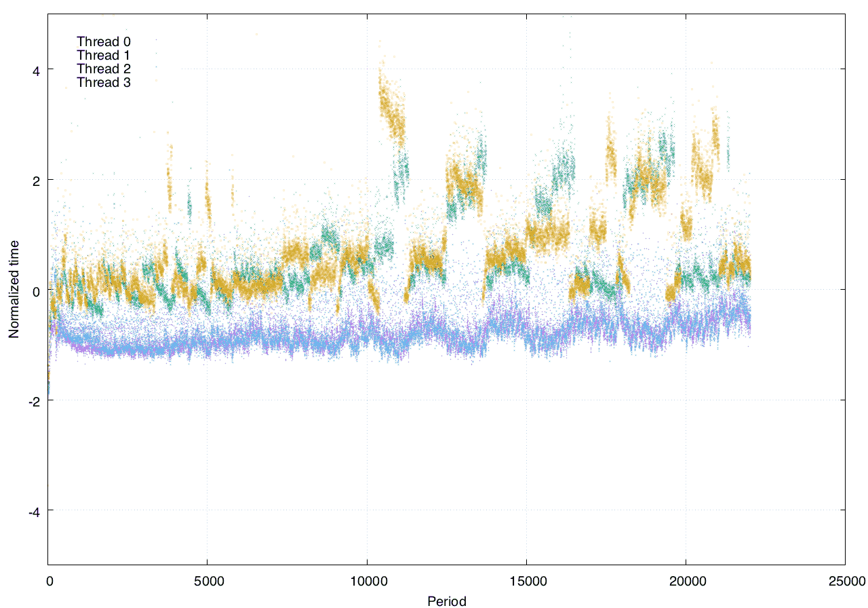The width and height of the screenshot is (868, 608).
Task: Click the x-axis origin tick label 0
Action: (49, 582)
